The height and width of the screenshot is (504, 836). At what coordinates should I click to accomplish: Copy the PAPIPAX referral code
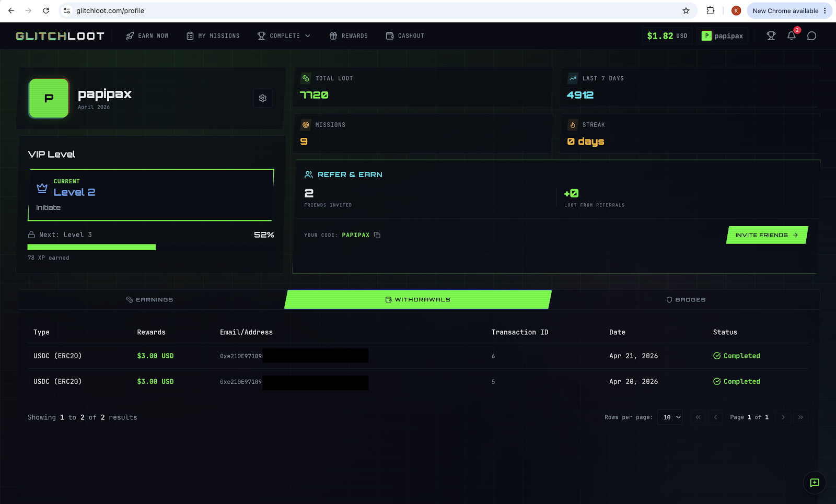pos(377,235)
